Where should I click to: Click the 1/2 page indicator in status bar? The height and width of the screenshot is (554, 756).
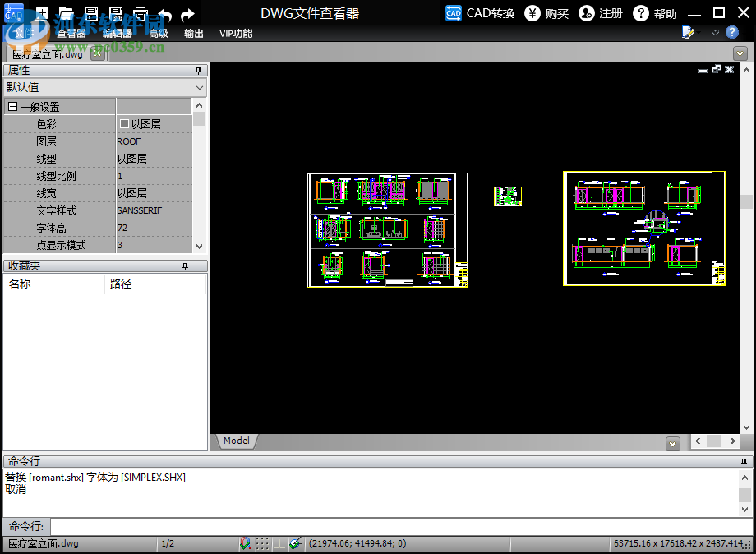coord(168,543)
